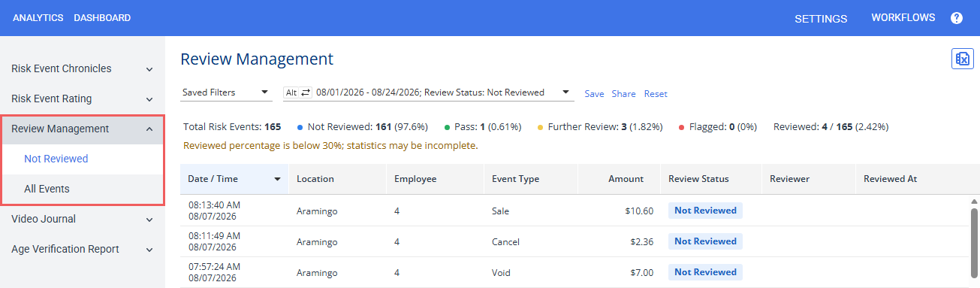Go to the Dashboard tab
Image resolution: width=980 pixels, height=288 pixels.
102,18
